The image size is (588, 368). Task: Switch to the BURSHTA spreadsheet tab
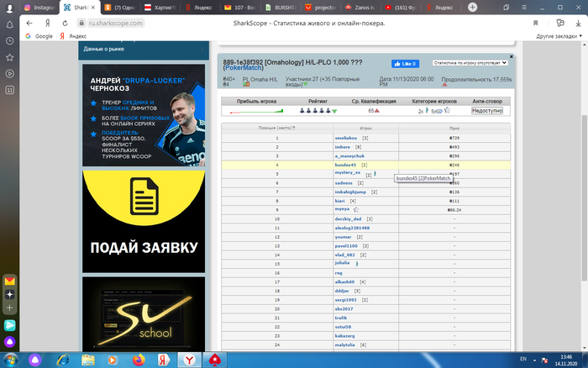pos(281,8)
